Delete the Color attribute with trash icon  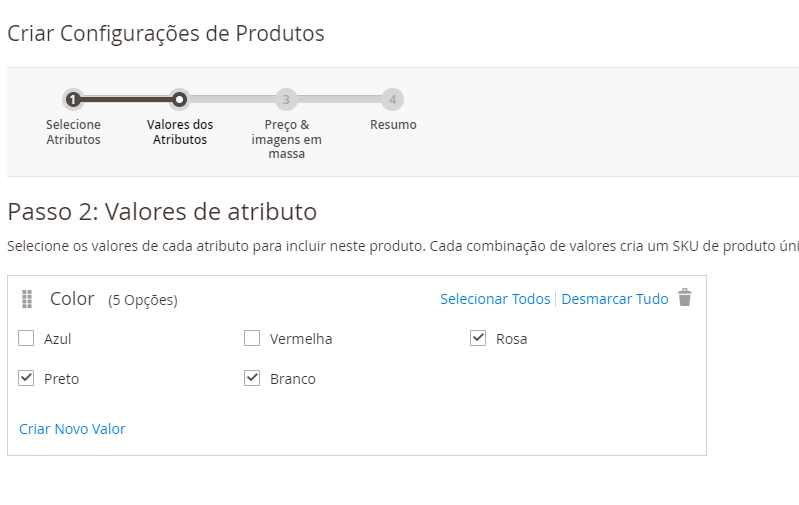click(x=684, y=297)
